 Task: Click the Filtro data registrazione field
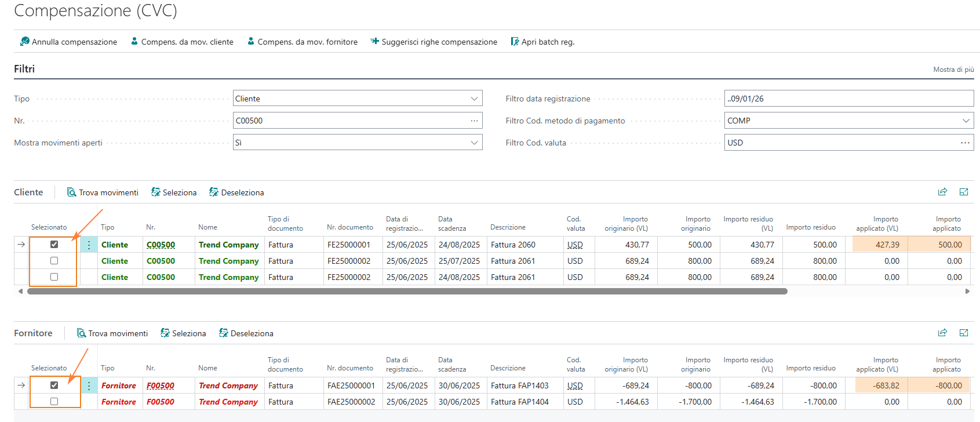848,99
